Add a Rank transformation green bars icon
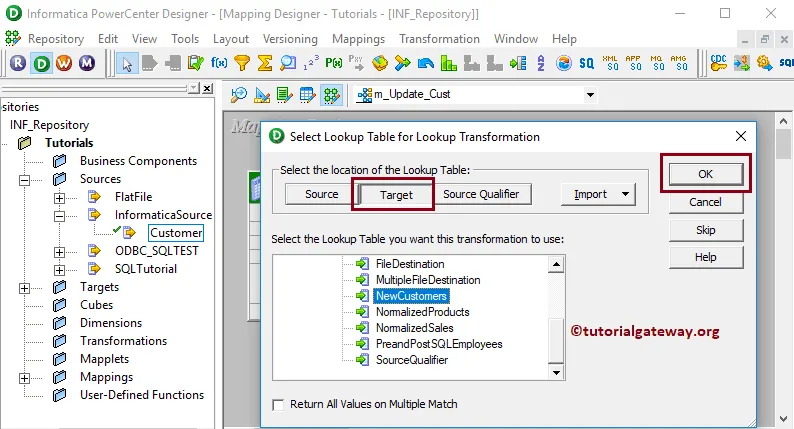Viewport: 794px width, 429px height. click(x=449, y=63)
